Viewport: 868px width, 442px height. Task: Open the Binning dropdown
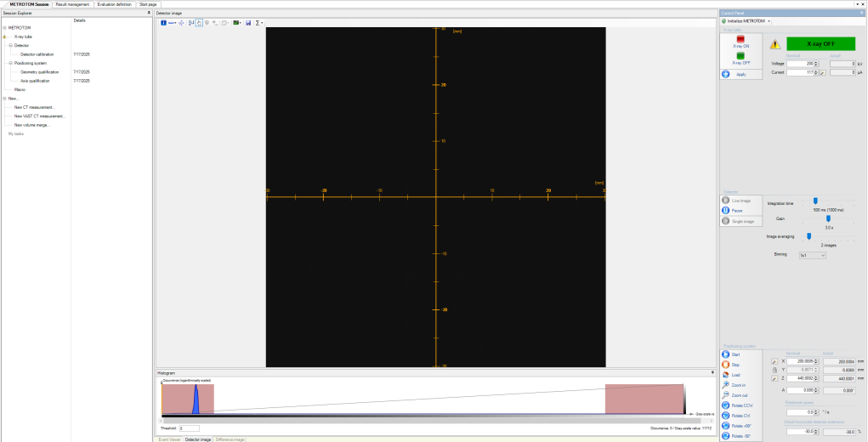pyautogui.click(x=812, y=254)
